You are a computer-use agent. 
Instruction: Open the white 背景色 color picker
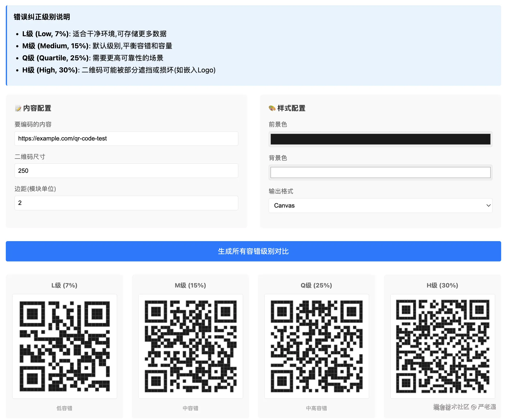(x=380, y=172)
